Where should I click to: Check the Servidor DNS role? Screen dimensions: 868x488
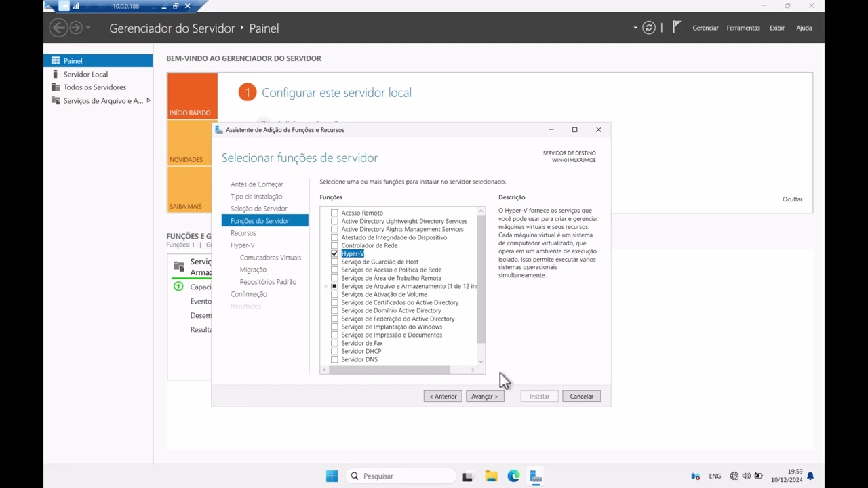click(334, 359)
